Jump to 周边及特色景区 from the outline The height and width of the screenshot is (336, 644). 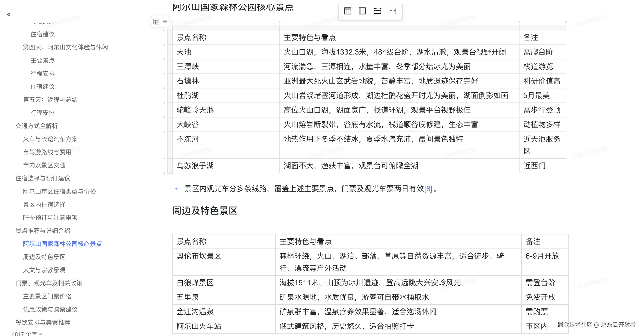(x=44, y=257)
